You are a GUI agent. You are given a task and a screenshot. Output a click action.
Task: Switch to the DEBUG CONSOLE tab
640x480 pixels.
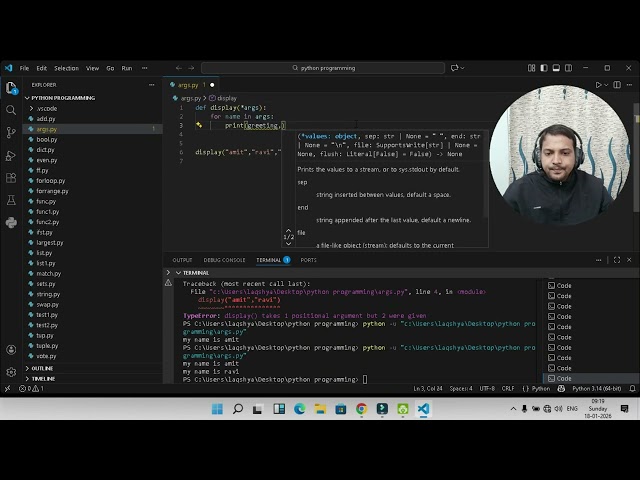(224, 260)
